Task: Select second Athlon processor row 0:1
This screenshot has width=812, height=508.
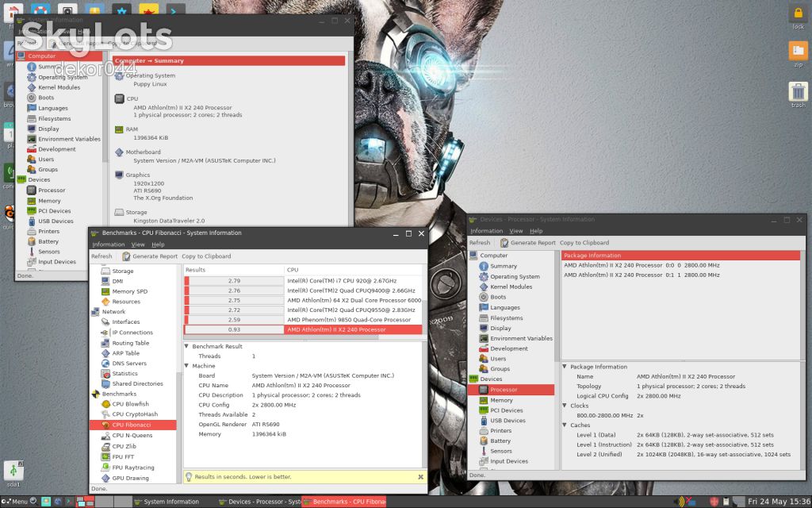Action: click(x=680, y=275)
